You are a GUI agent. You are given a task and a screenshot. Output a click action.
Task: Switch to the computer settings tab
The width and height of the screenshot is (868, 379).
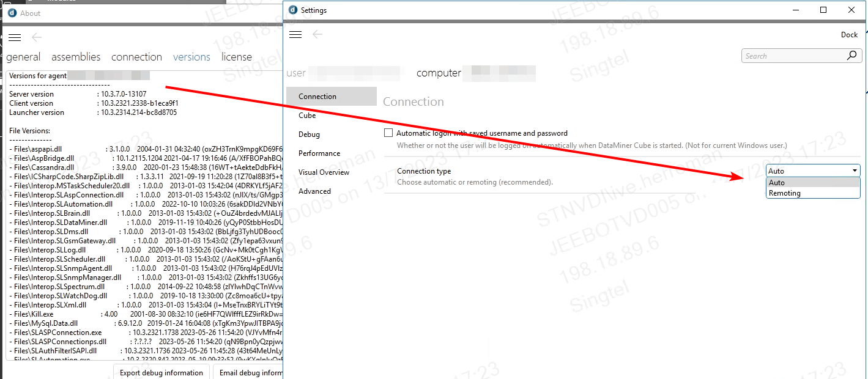pos(439,73)
